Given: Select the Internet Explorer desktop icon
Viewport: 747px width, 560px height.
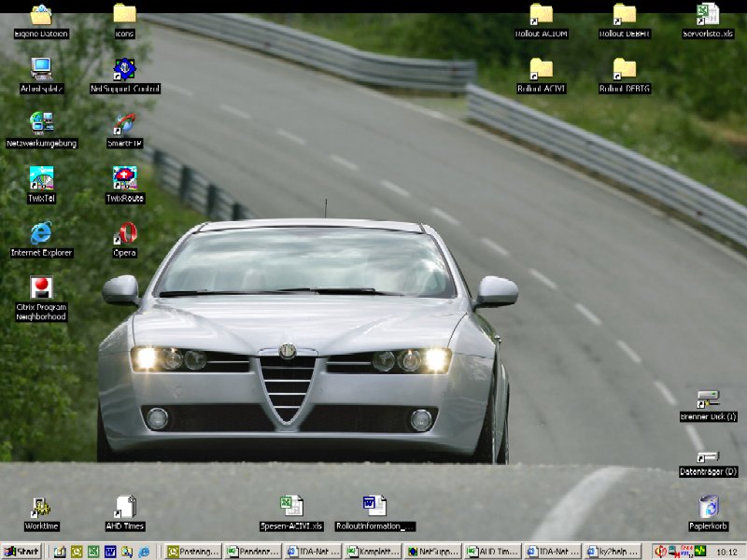Looking at the screenshot, I should pyautogui.click(x=41, y=233).
